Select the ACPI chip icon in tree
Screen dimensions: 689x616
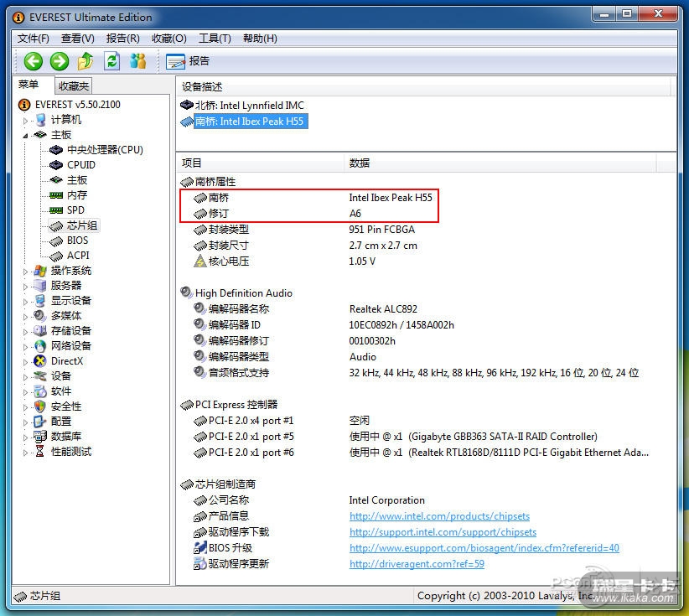click(56, 256)
